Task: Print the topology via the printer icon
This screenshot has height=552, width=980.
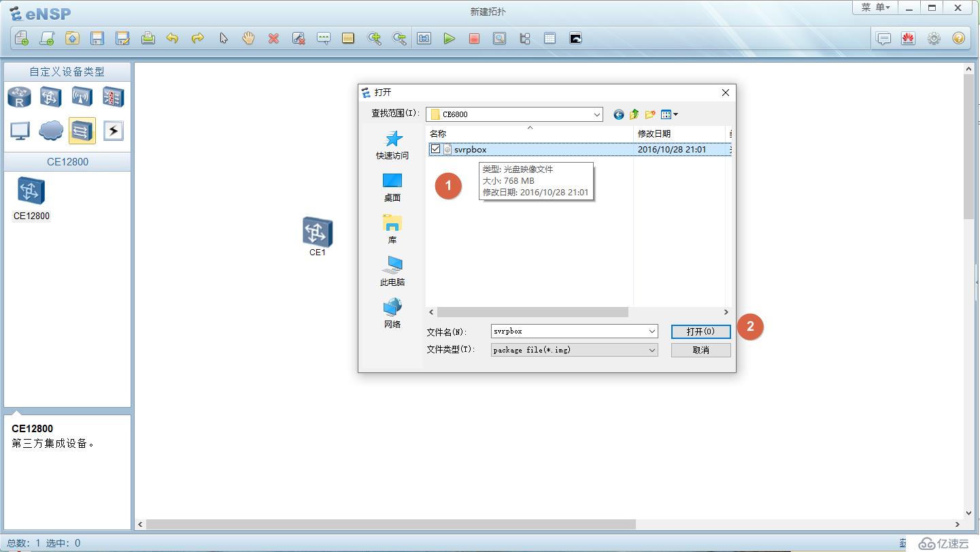Action: 148,38
